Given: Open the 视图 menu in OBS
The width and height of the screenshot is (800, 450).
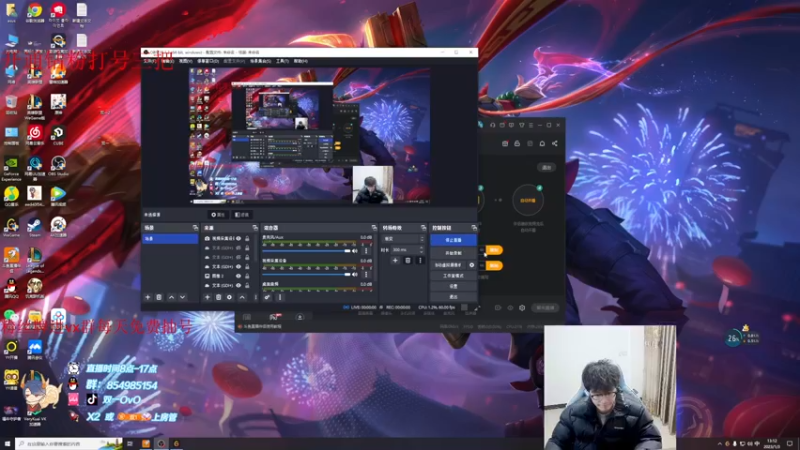Looking at the screenshot, I should tap(185, 61).
